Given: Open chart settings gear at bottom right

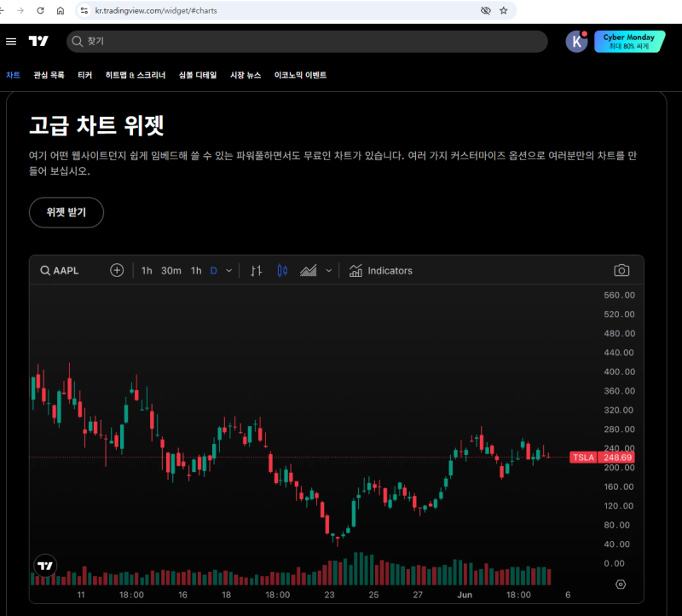Looking at the screenshot, I should point(621,584).
